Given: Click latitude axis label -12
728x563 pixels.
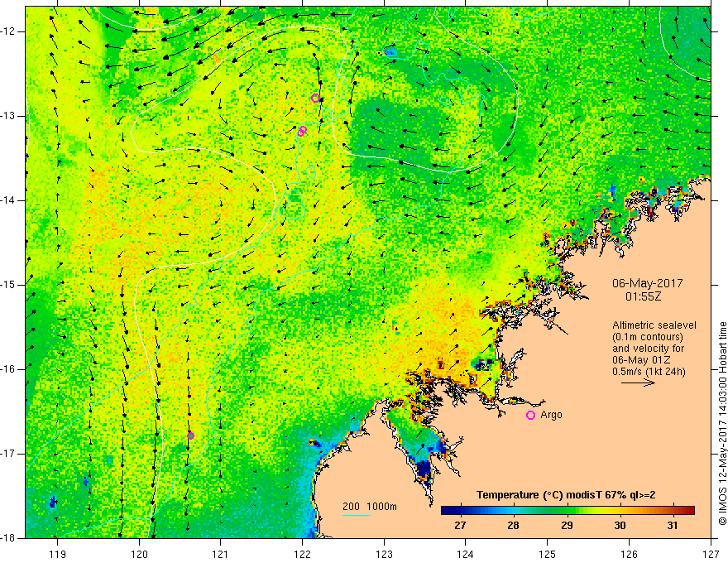Looking at the screenshot, I should point(9,31).
